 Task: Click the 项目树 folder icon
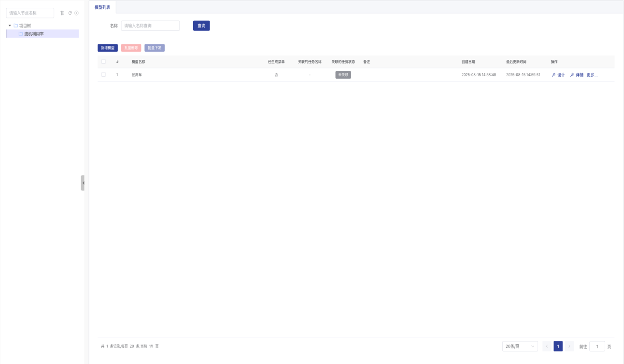pos(16,26)
